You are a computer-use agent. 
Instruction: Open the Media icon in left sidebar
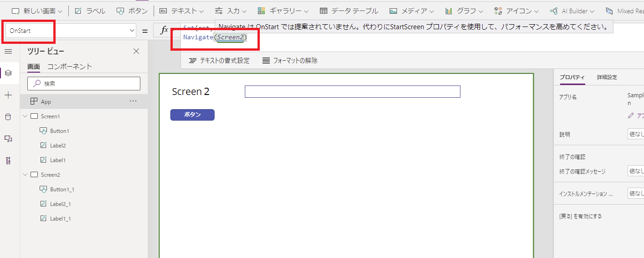click(x=8, y=139)
